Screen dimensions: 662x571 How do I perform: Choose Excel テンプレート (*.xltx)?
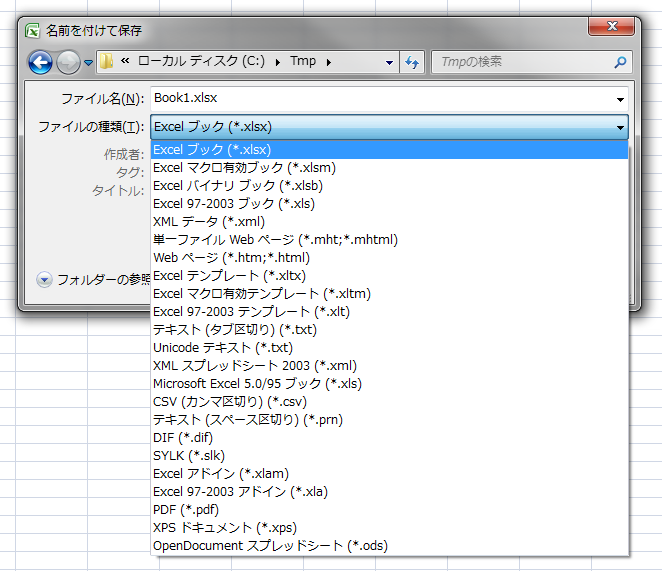[389, 276]
